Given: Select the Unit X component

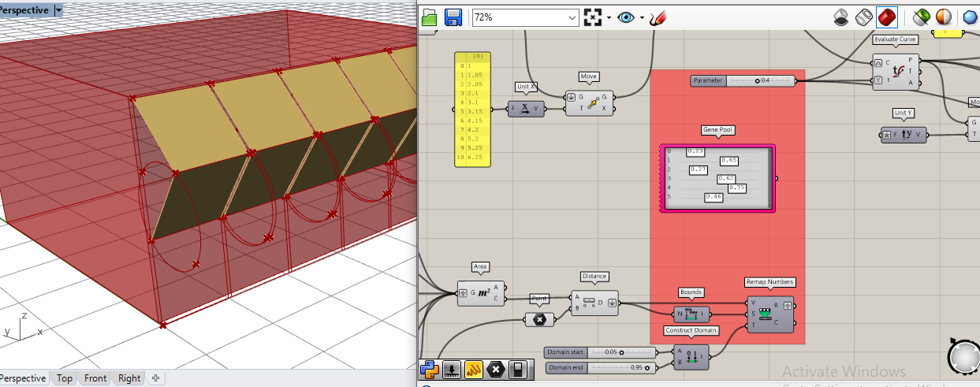Looking at the screenshot, I should coord(526,108).
